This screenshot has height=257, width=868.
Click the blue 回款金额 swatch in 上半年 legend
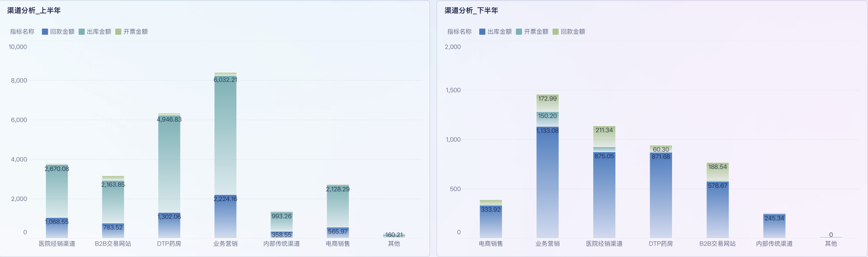[x=45, y=32]
